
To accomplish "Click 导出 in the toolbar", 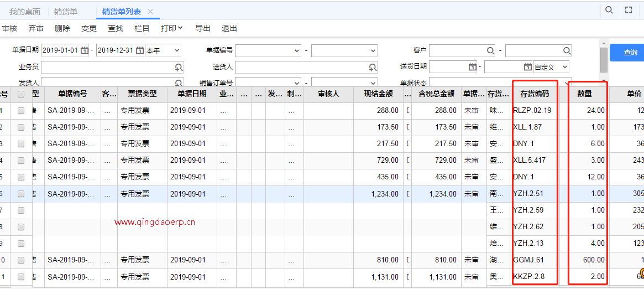I will click(203, 28).
